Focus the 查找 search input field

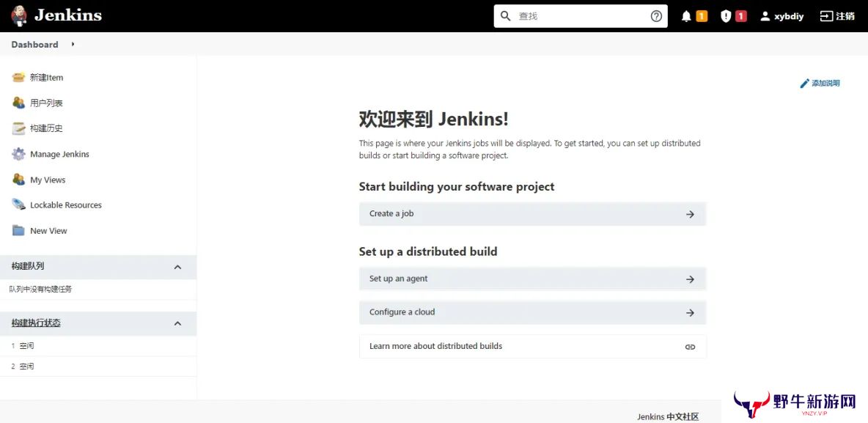pyautogui.click(x=581, y=16)
